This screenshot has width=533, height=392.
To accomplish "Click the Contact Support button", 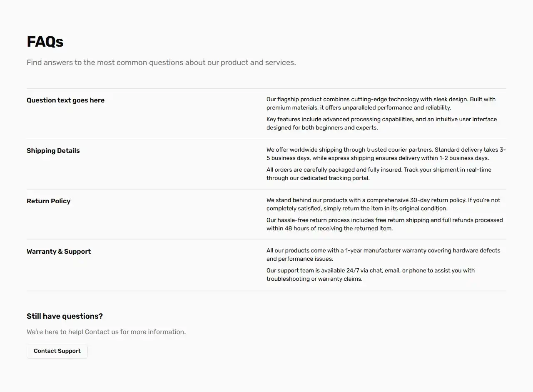I will coord(57,351).
